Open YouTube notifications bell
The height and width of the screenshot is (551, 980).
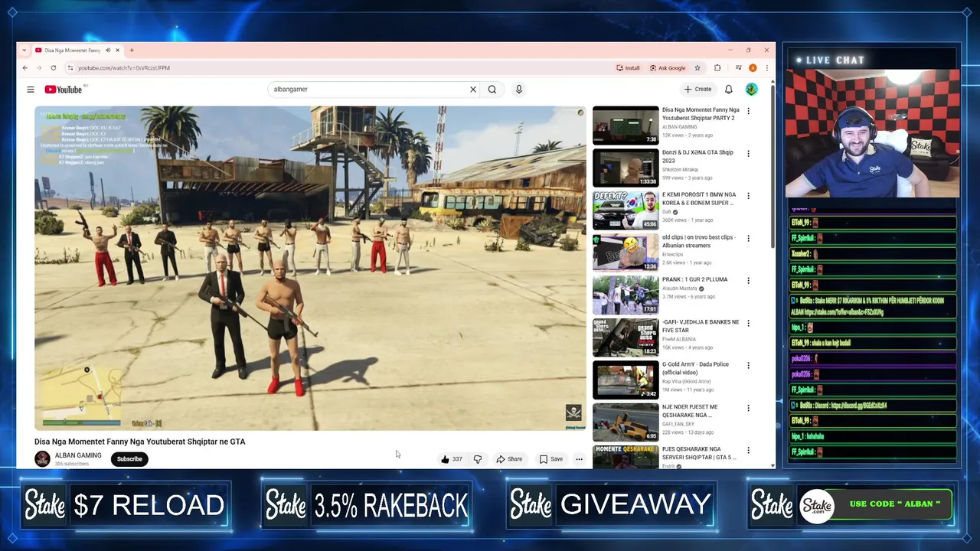coord(729,90)
